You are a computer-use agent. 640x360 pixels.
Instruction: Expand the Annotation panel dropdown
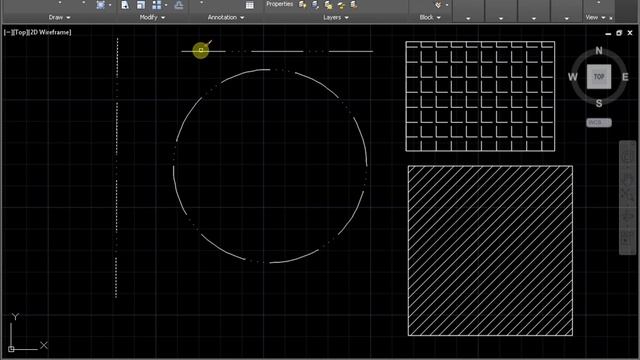click(225, 18)
